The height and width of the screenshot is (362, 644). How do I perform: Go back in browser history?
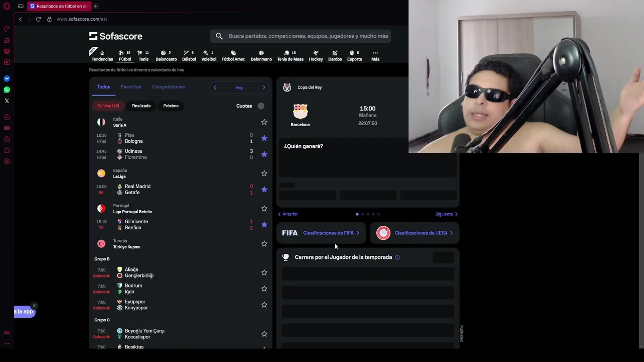(x=20, y=19)
